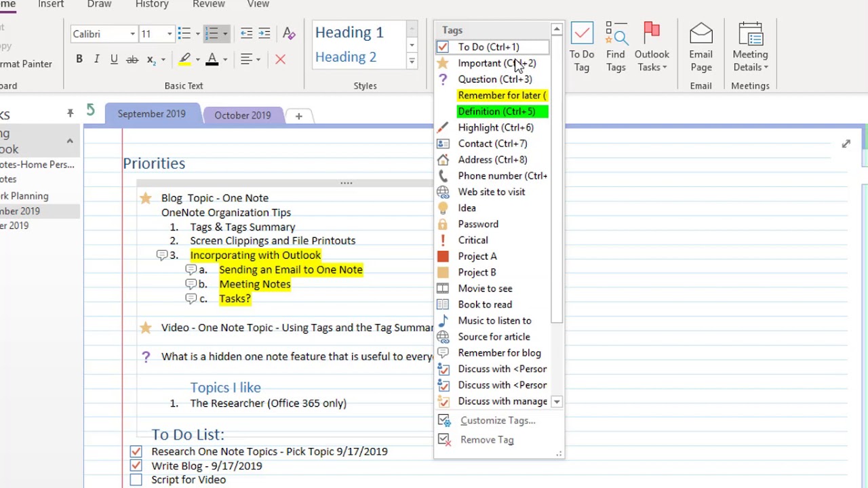
Task: Increase indent of paragraph
Action: pyautogui.click(x=264, y=33)
